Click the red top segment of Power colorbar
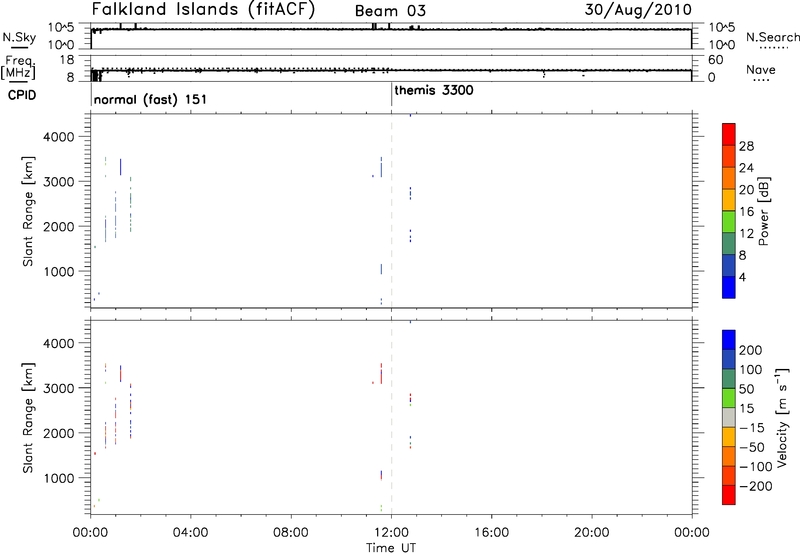Viewport: 800px width, 554px height. coord(729,134)
